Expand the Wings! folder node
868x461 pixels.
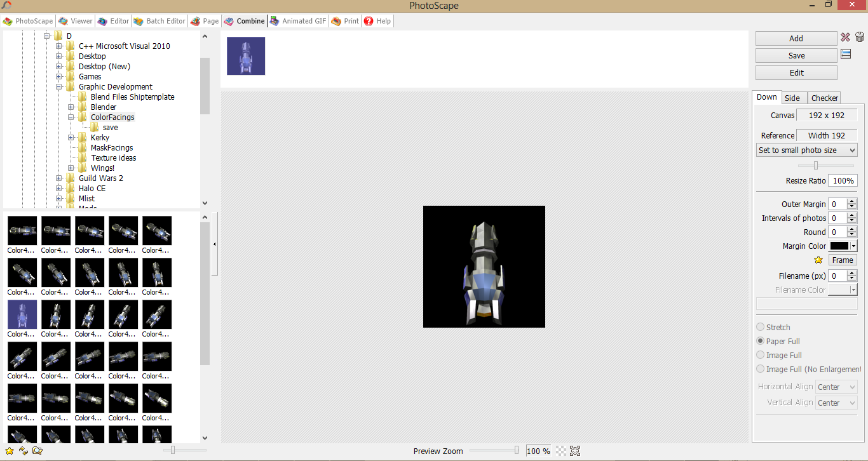pyautogui.click(x=71, y=168)
